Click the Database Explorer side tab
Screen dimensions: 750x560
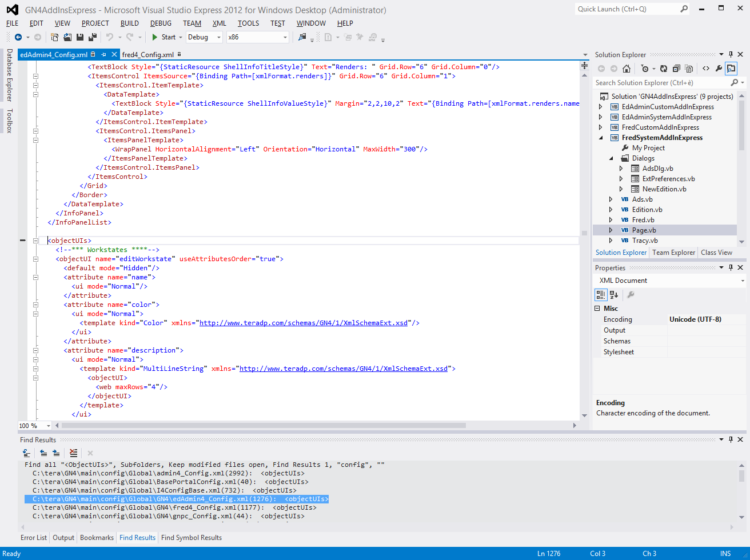pos(9,75)
